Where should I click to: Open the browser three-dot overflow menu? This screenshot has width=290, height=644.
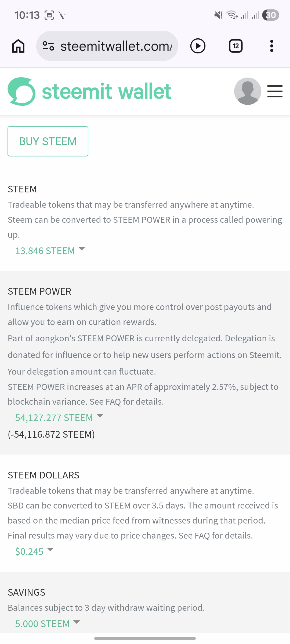(x=271, y=46)
